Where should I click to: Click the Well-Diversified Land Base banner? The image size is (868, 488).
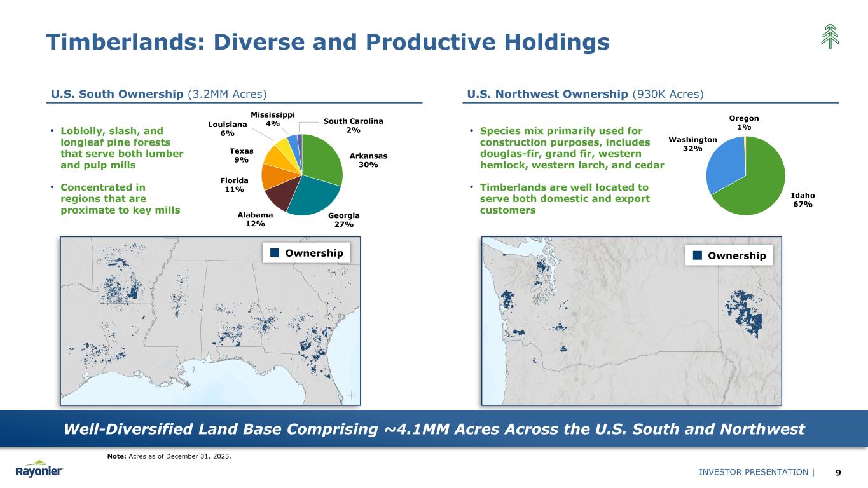click(x=434, y=429)
